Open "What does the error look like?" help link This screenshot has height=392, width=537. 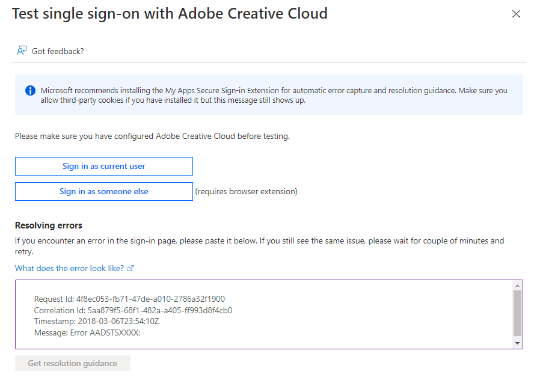click(x=69, y=268)
